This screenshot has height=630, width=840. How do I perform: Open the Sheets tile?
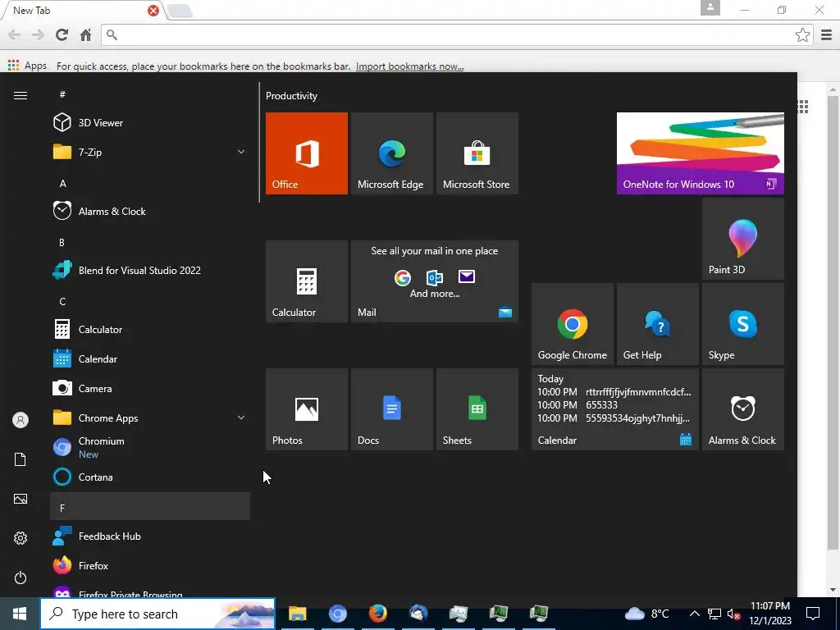click(x=477, y=409)
